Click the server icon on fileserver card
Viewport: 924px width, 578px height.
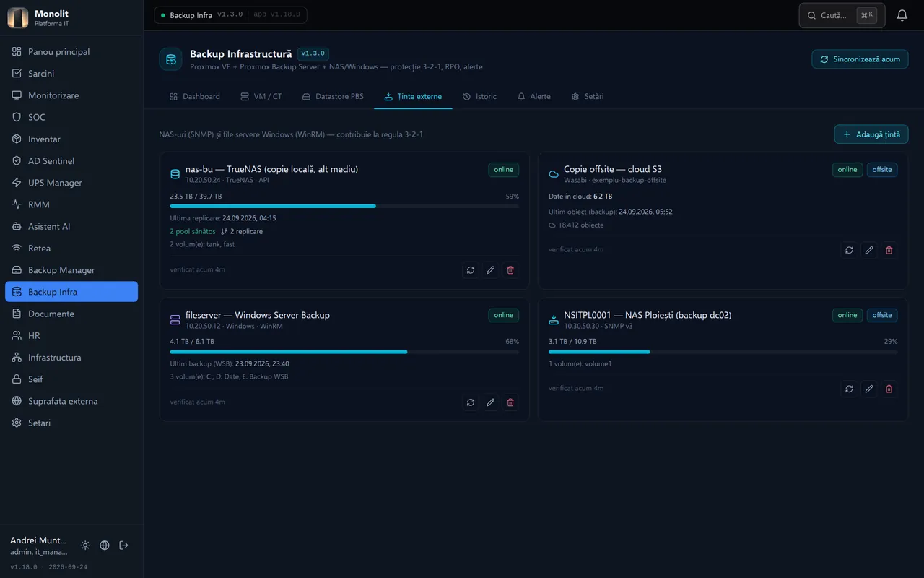(175, 320)
